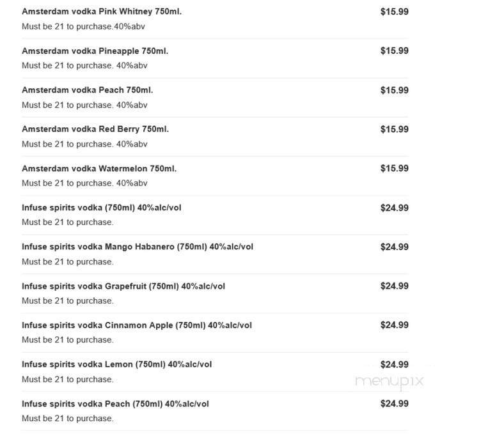This screenshot has width=504, height=434.
Task: Click the menupix watermark logo
Action: point(389,381)
